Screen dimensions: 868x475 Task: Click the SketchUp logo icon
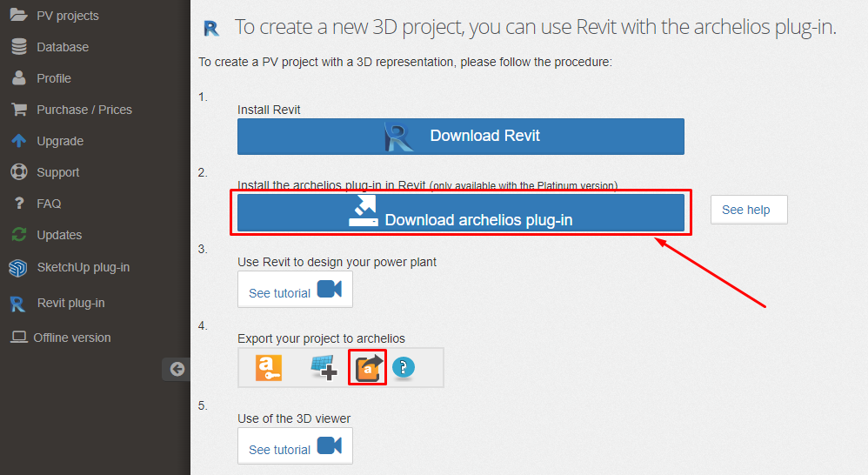tap(17, 268)
